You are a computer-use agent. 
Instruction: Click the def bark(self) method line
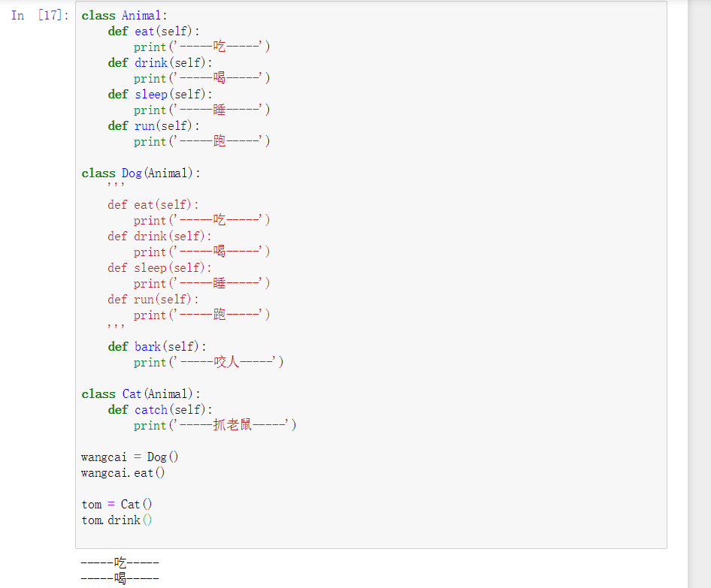point(156,347)
